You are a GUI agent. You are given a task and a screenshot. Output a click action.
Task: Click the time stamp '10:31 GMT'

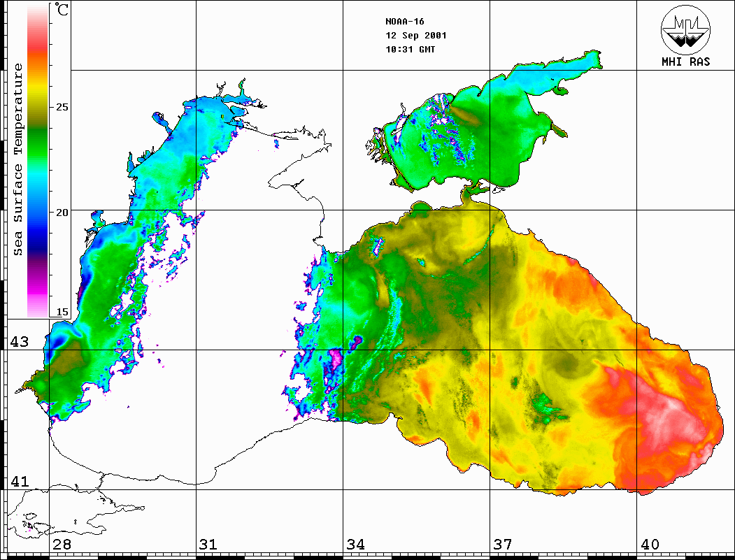coord(411,49)
